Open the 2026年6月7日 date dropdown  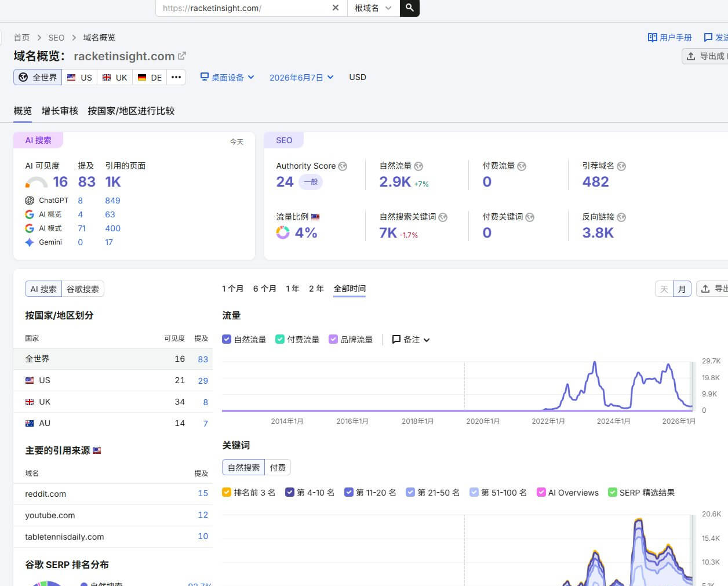click(x=301, y=77)
